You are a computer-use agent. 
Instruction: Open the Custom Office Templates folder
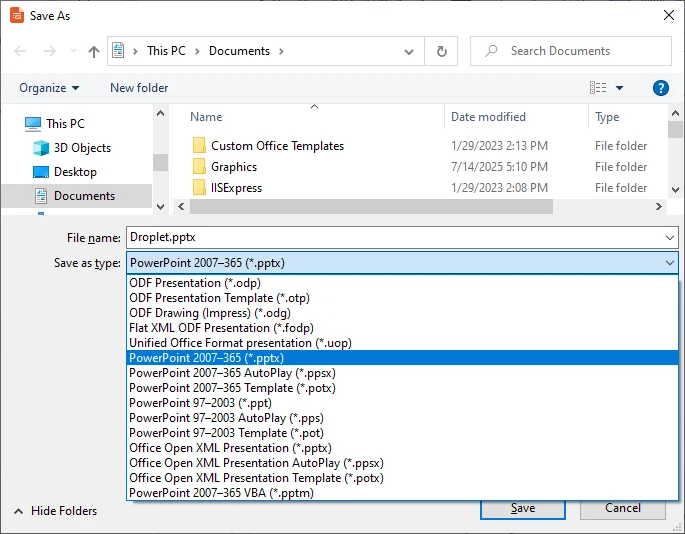tap(277, 146)
